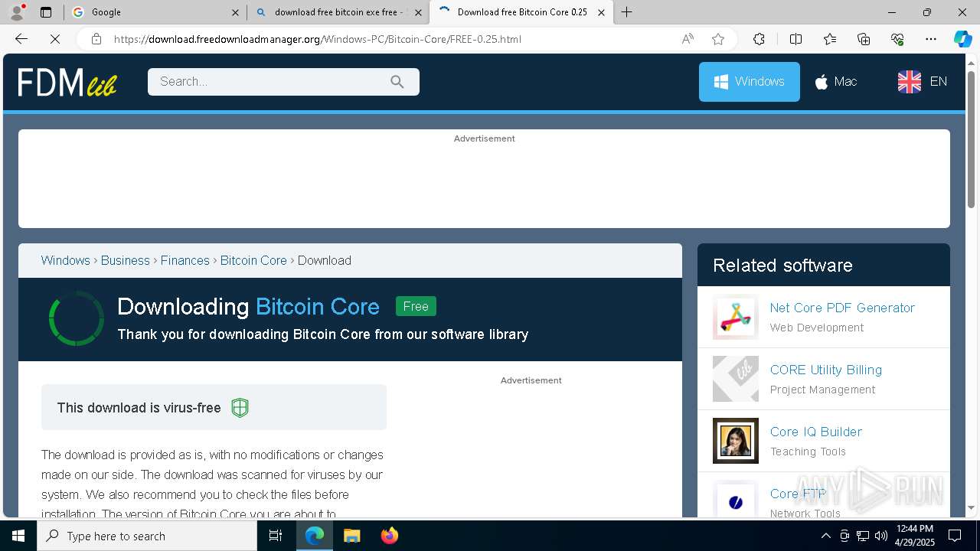Click the 'This download is virus-free' text
Viewport: 980px width, 551px height.
pyautogui.click(x=139, y=408)
